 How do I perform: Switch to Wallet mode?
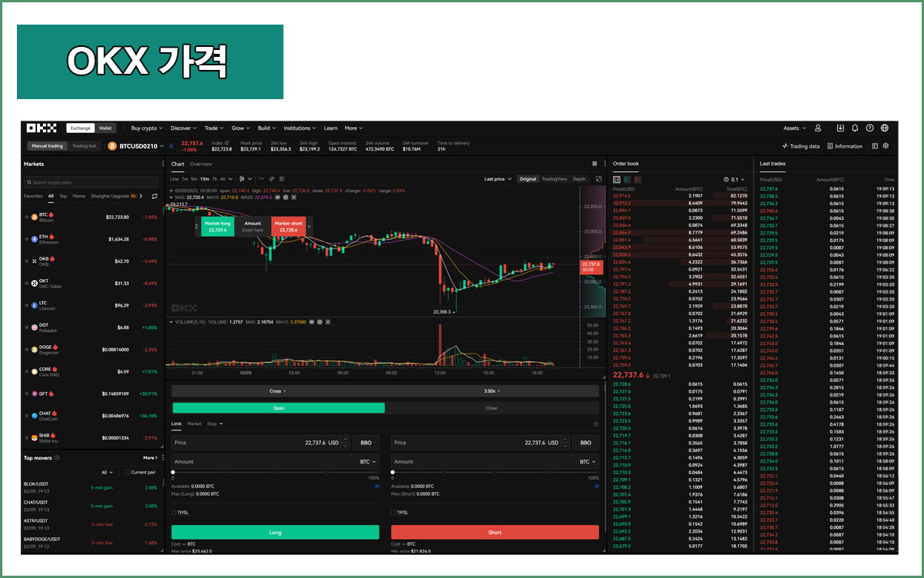coord(105,128)
